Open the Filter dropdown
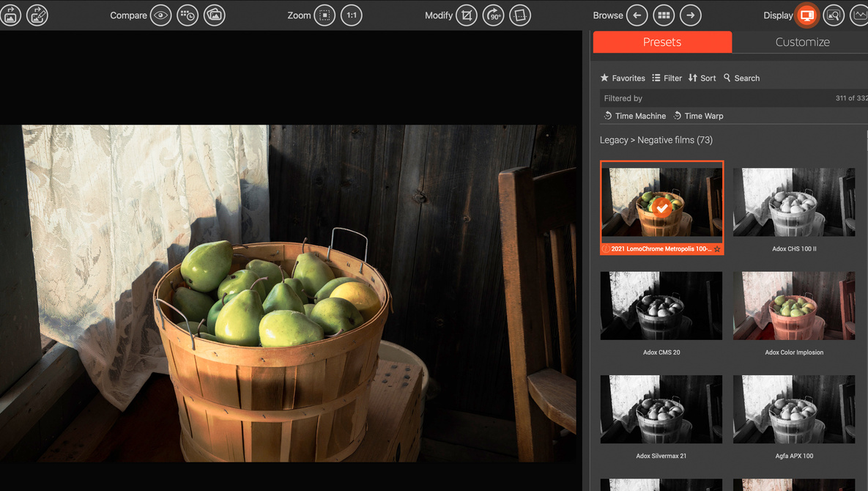Viewport: 868px width, 491px height. click(667, 78)
